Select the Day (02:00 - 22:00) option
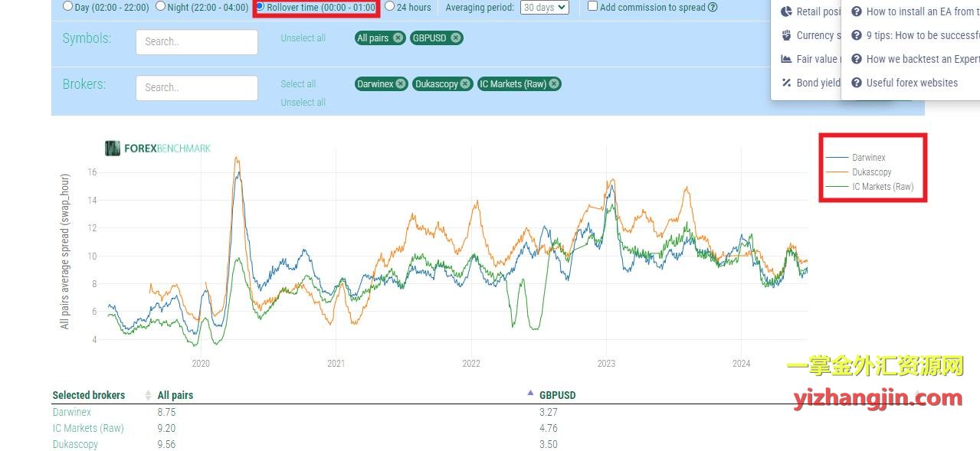Viewport: 980px width, 451px height. tap(67, 6)
